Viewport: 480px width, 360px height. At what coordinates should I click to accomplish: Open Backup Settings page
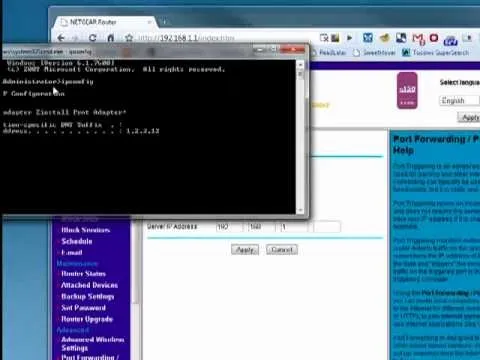pyautogui.click(x=88, y=297)
